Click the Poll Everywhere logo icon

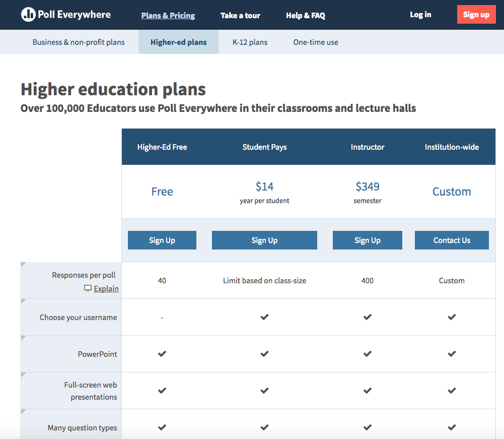(28, 15)
